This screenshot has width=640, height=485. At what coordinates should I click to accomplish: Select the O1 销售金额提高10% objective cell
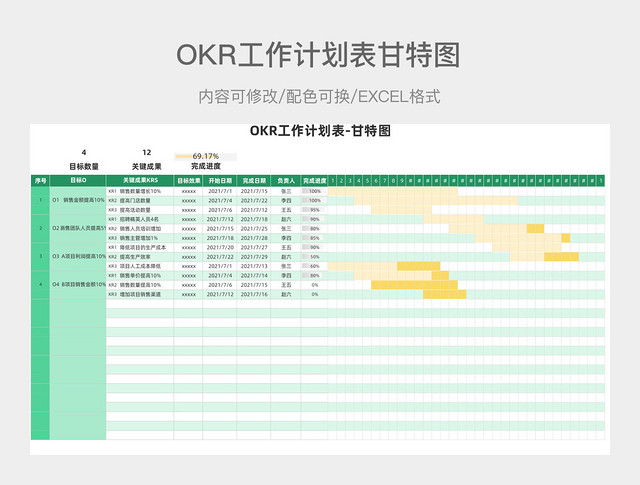[78, 200]
